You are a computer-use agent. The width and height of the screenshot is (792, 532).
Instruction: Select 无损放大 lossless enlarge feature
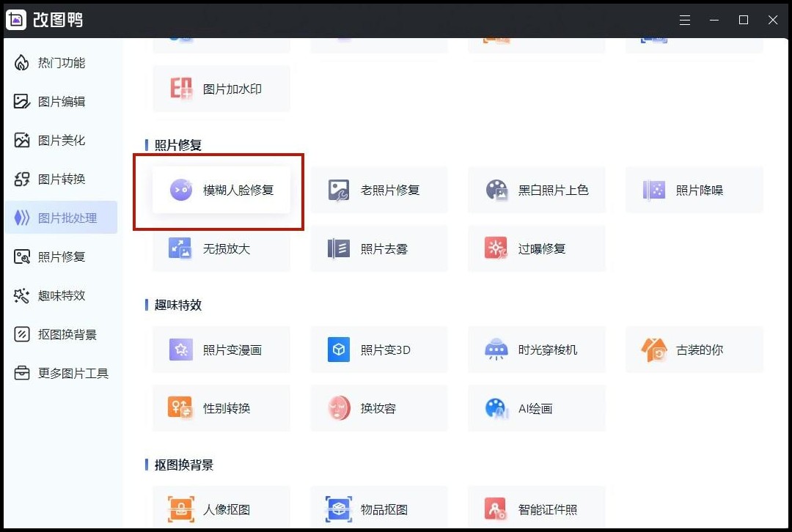click(x=220, y=248)
